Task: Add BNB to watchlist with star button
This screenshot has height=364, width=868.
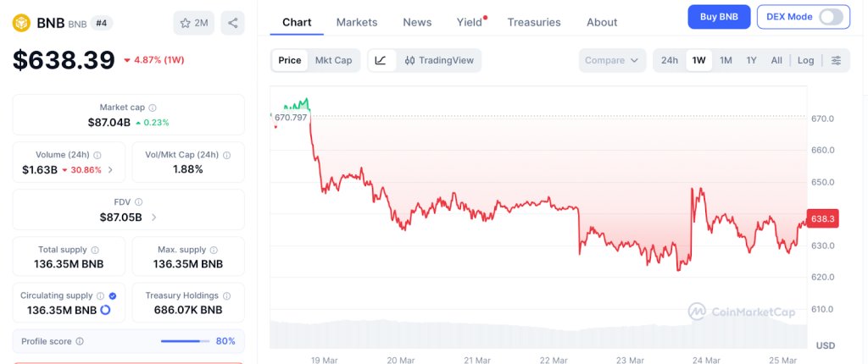Action: [x=194, y=23]
